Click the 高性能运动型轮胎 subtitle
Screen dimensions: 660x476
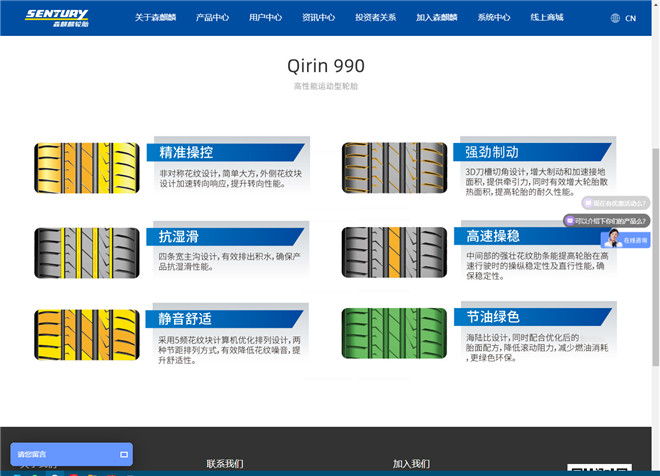[x=326, y=86]
